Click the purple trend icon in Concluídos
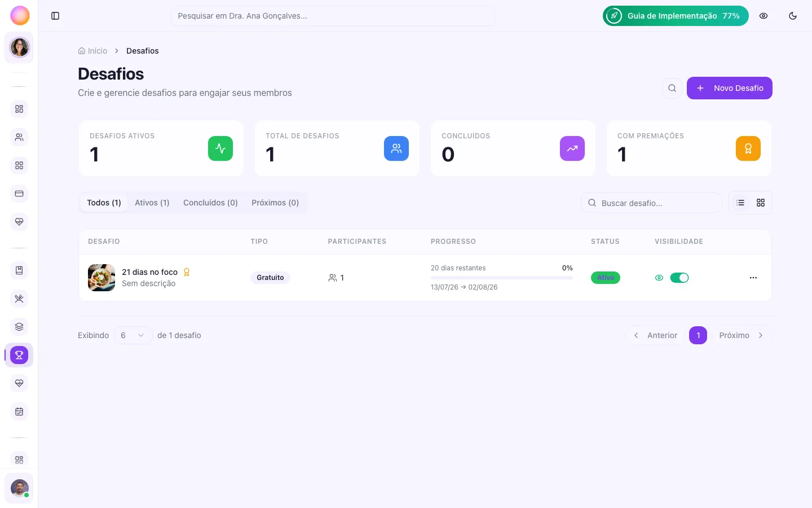812x508 pixels. 572,148
